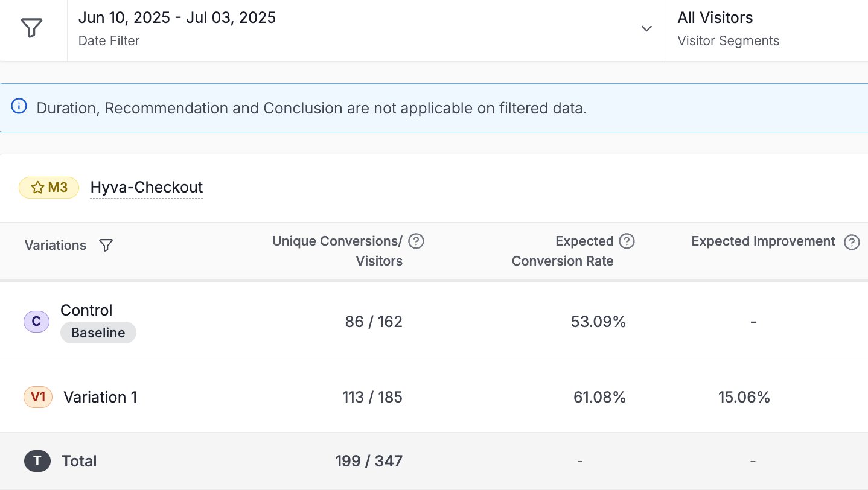Click the funnel filter icon at top left

pyautogui.click(x=31, y=28)
